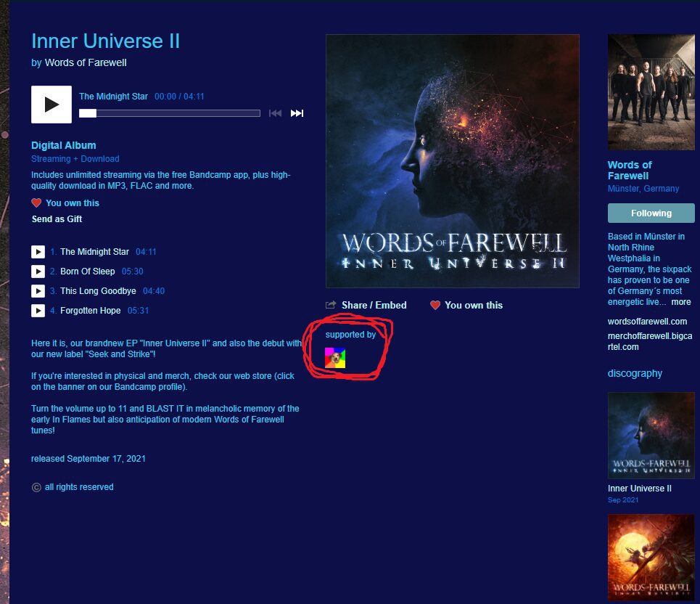Play track 4 Forgotten Hope
Image resolution: width=700 pixels, height=604 pixels.
coord(38,311)
